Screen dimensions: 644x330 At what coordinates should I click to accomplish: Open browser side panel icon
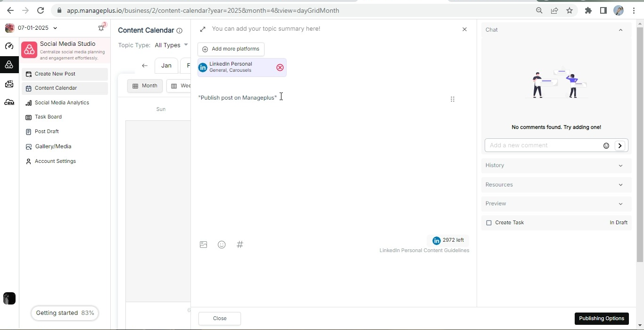[x=603, y=10]
